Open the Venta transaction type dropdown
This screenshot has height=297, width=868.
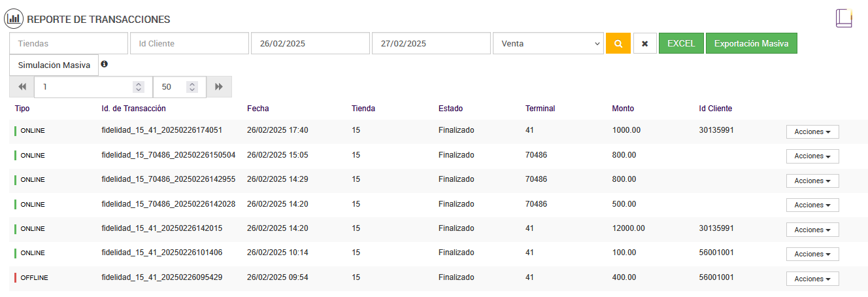(x=548, y=44)
